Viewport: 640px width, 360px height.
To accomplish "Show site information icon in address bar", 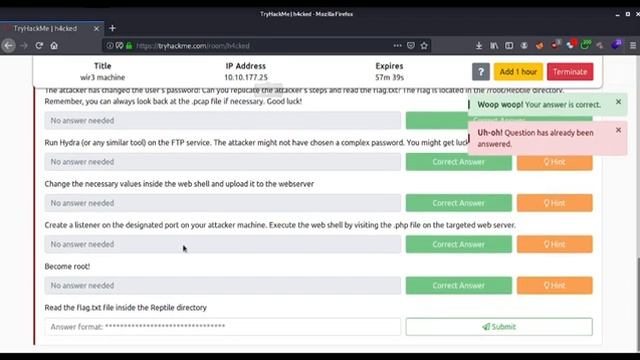I will point(110,46).
